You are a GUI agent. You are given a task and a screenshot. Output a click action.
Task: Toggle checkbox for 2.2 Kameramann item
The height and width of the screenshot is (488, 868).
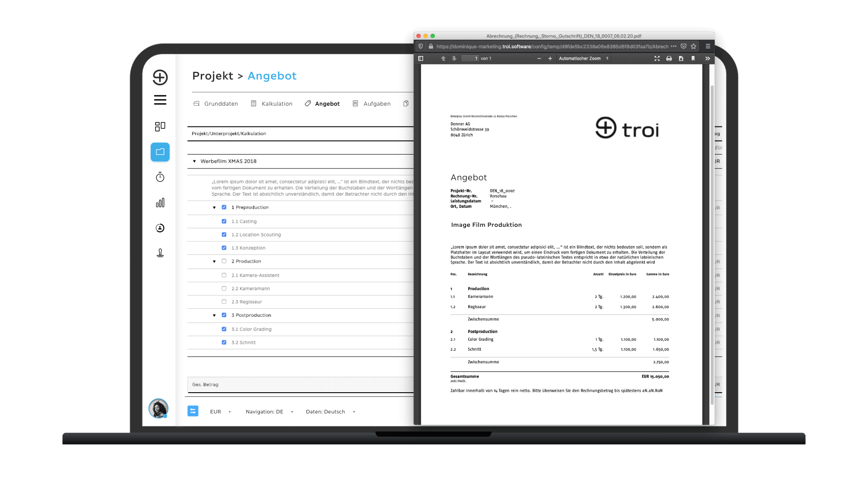point(225,288)
